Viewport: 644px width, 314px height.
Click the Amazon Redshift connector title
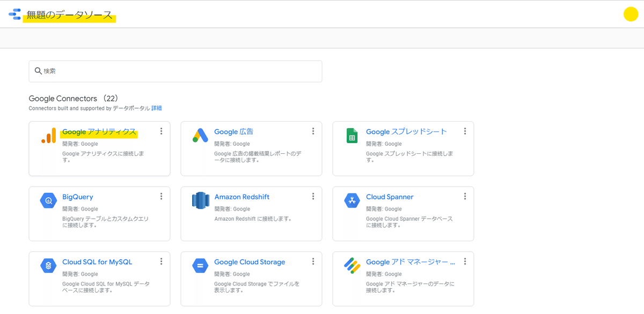(241, 197)
